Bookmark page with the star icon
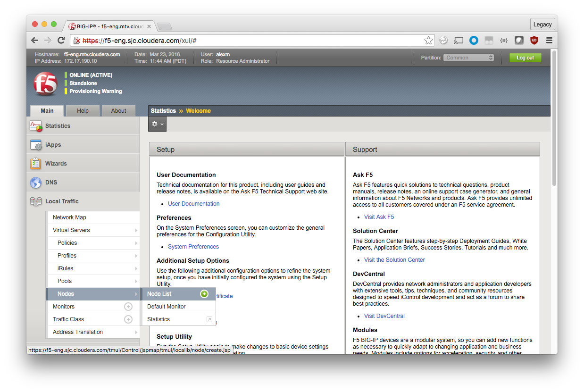 pos(428,41)
